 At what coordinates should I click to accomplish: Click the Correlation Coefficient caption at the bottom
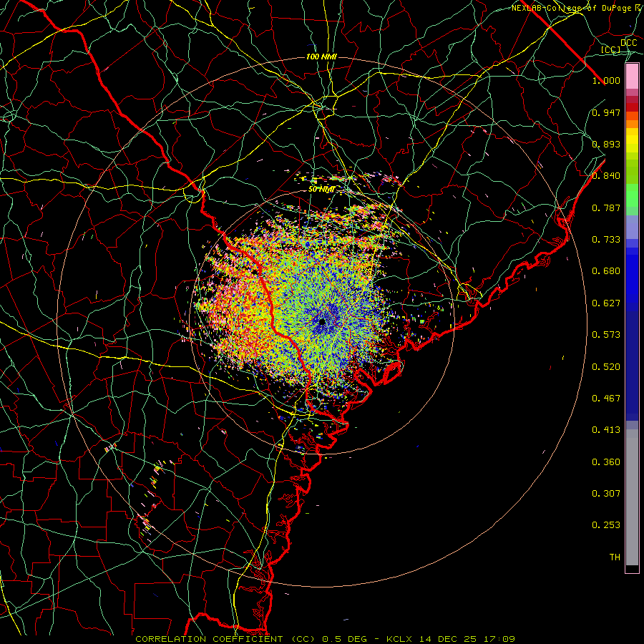326,639
